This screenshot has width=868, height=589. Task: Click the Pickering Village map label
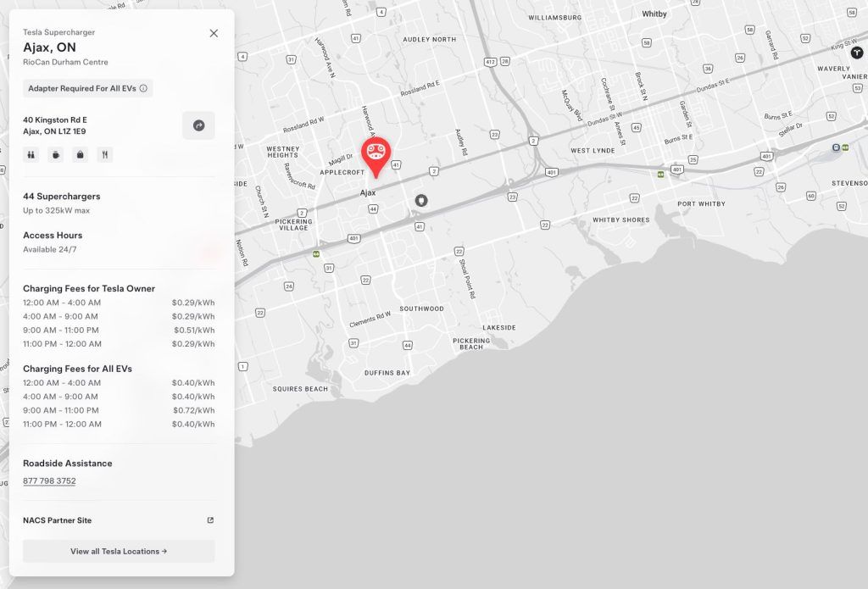[293, 225]
